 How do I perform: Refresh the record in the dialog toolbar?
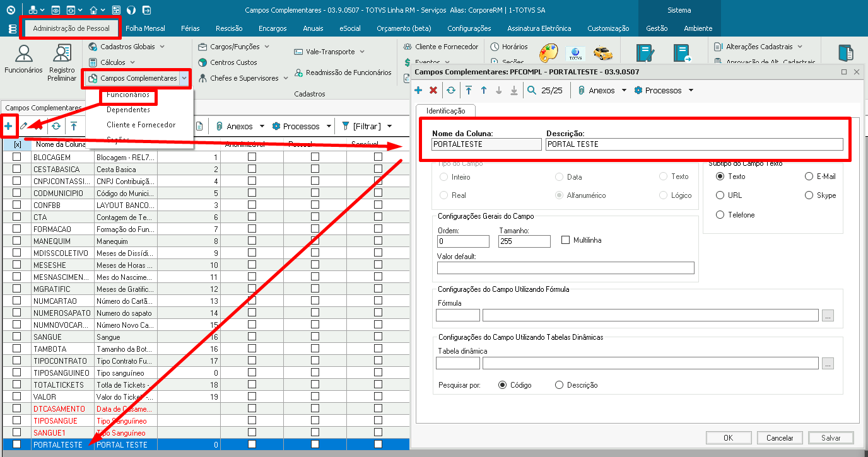[x=451, y=91]
